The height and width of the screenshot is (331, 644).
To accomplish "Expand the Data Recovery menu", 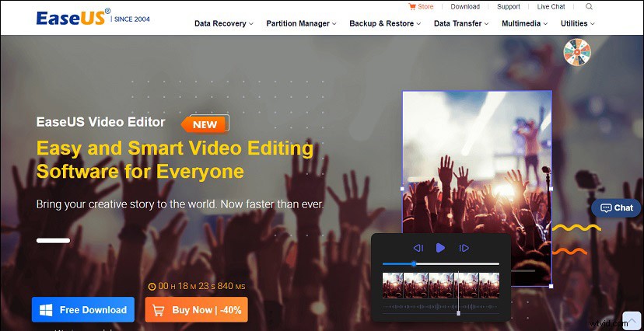I will [x=224, y=24].
